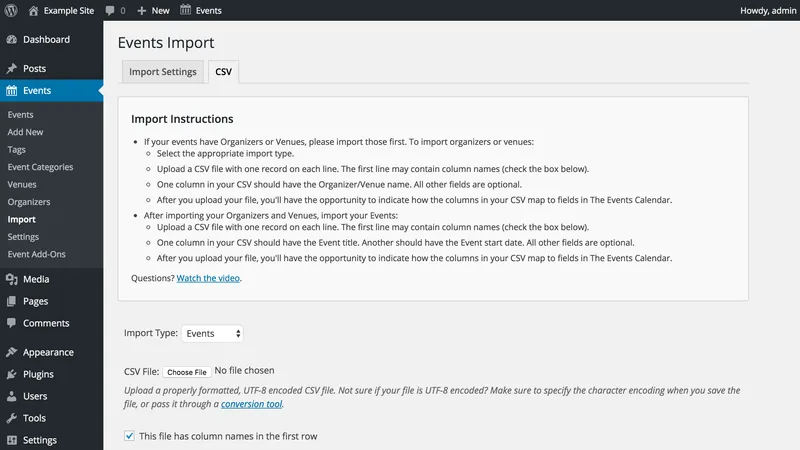Click the No file chosen text
The width and height of the screenshot is (800, 450).
coord(244,370)
